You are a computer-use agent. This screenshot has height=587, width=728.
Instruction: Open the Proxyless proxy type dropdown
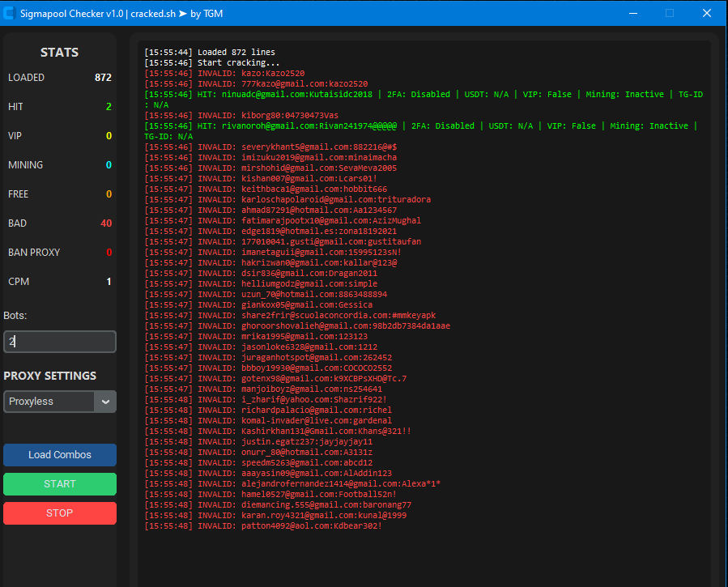click(x=60, y=402)
